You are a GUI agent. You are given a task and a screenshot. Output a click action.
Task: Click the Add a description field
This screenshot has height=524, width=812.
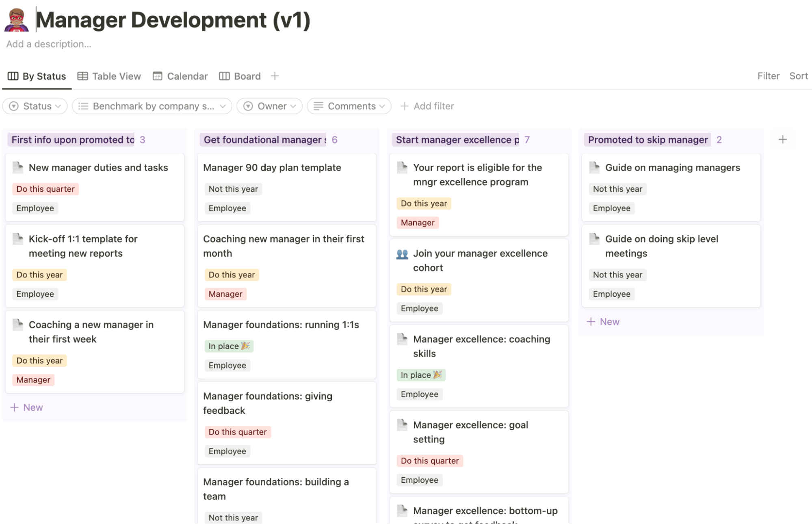tap(49, 44)
